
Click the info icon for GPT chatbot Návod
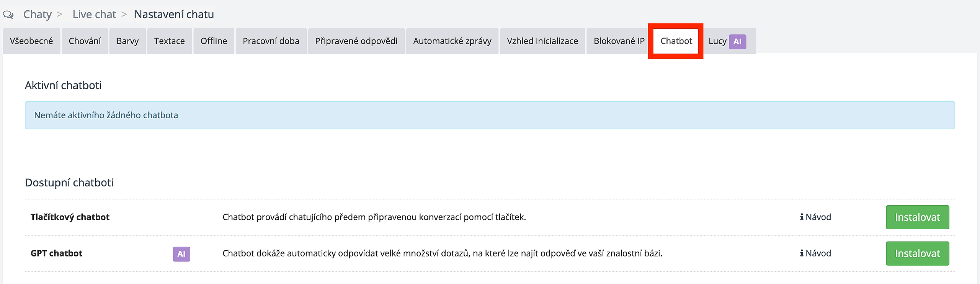click(802, 253)
